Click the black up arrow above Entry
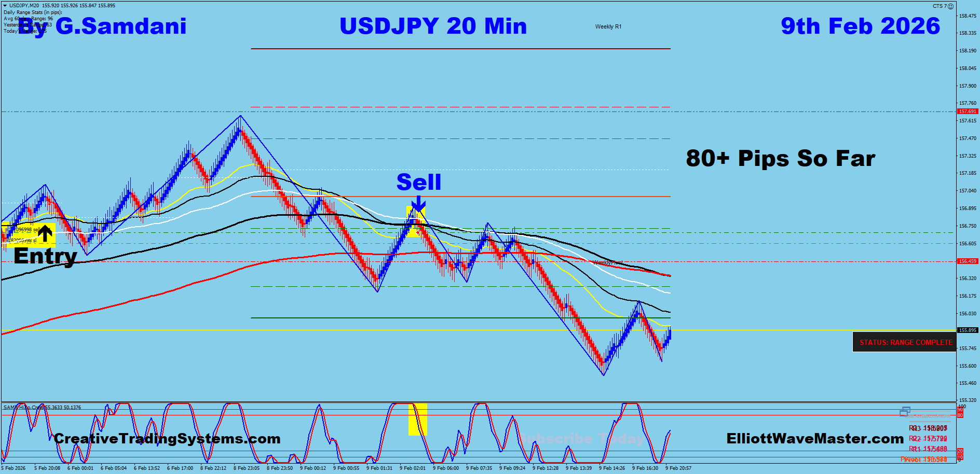 click(x=46, y=233)
